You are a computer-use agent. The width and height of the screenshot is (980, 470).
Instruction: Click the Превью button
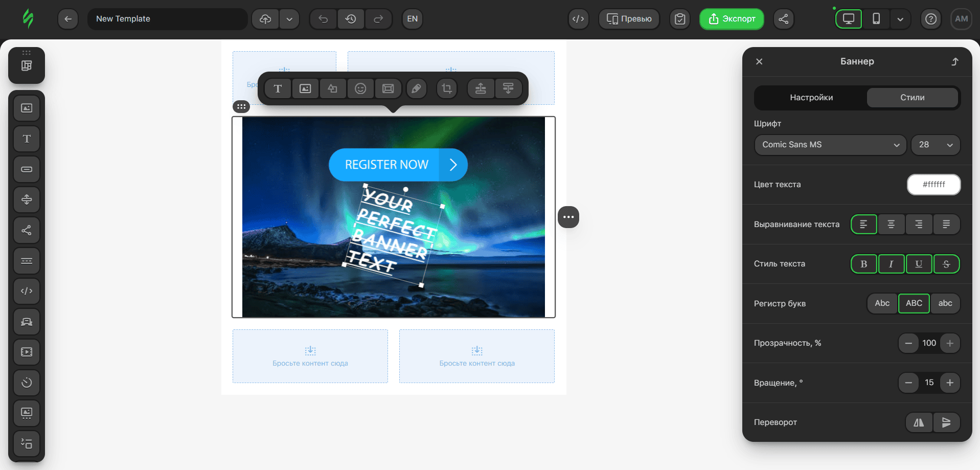pyautogui.click(x=629, y=19)
